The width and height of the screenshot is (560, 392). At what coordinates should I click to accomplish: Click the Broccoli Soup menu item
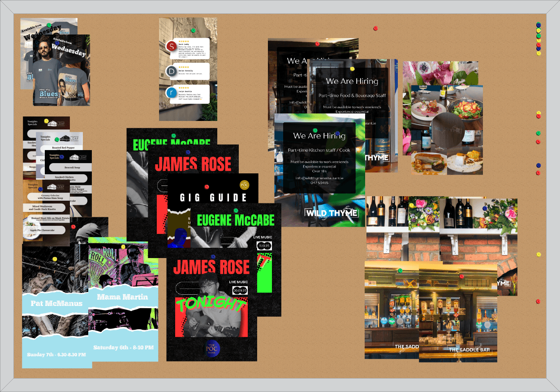[x=70, y=167]
